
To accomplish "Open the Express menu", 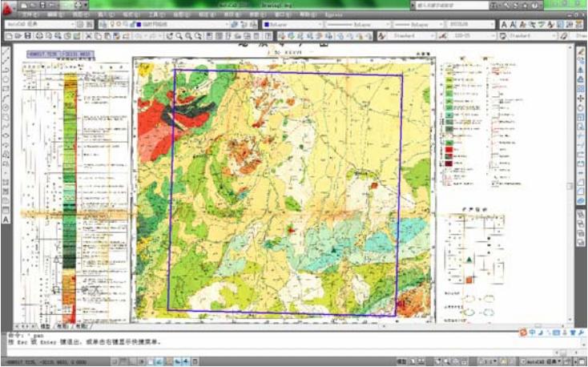I will point(333,14).
